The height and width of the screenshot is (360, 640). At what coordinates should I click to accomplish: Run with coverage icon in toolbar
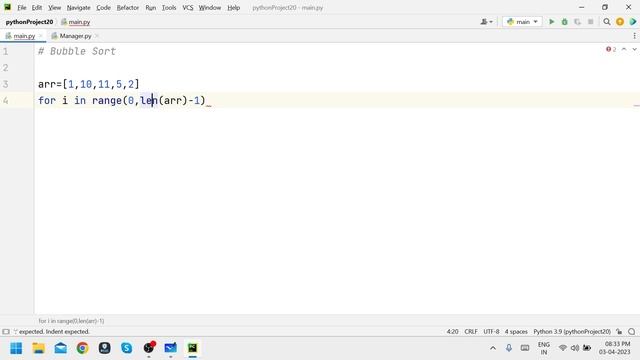pyautogui.click(x=577, y=22)
